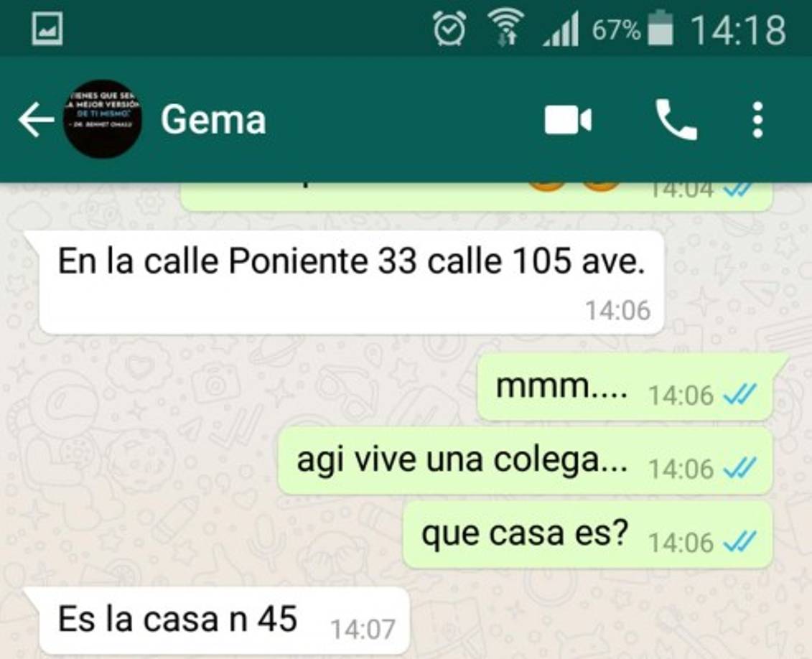This screenshot has width=812, height=659.
Task: Tap the alarm clock status icon
Action: [x=449, y=29]
